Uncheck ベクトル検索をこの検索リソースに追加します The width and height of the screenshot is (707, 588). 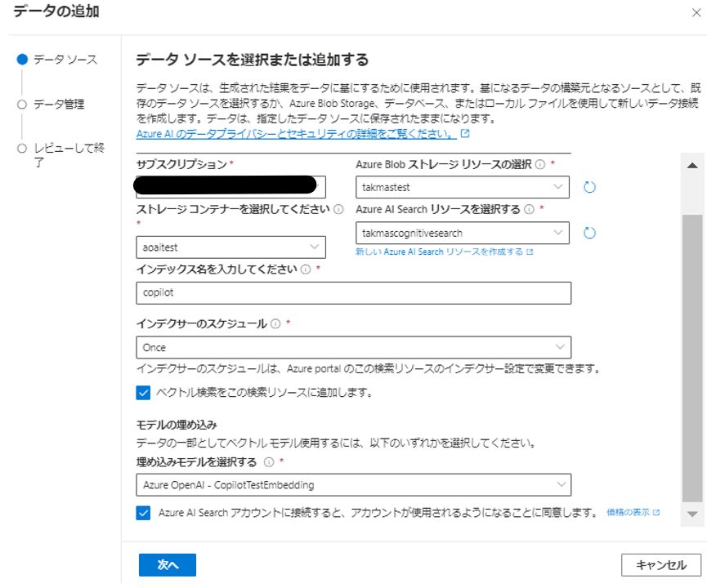[x=143, y=393]
